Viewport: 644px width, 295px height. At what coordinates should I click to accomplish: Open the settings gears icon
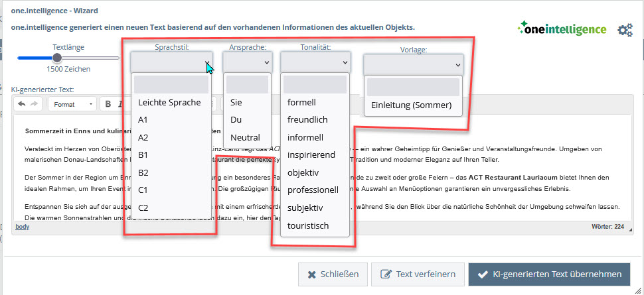pyautogui.click(x=625, y=30)
